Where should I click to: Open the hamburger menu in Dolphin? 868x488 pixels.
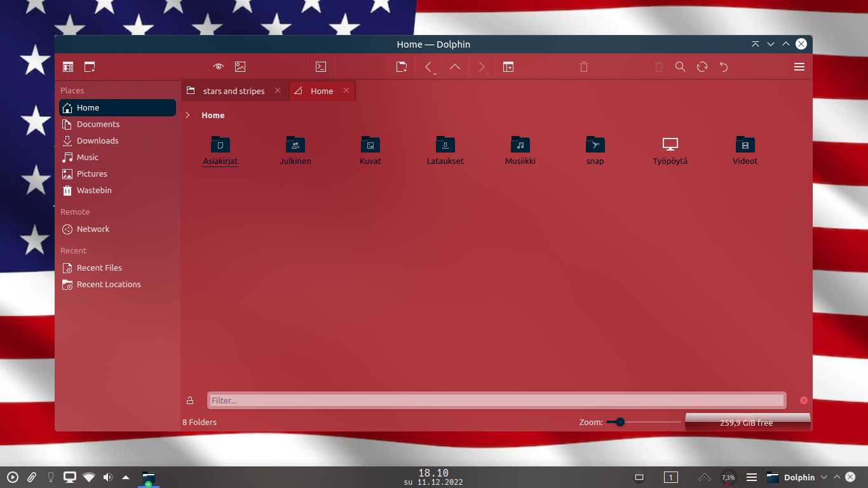pyautogui.click(x=799, y=67)
